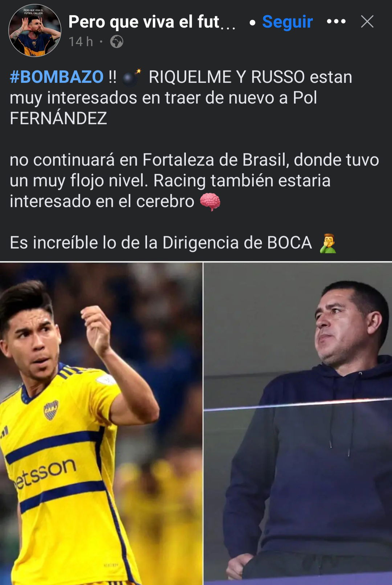Viewport: 392px width, 585px height.
Task: Click the Betsson sponsor logo on the shirt
Action: pos(45,473)
